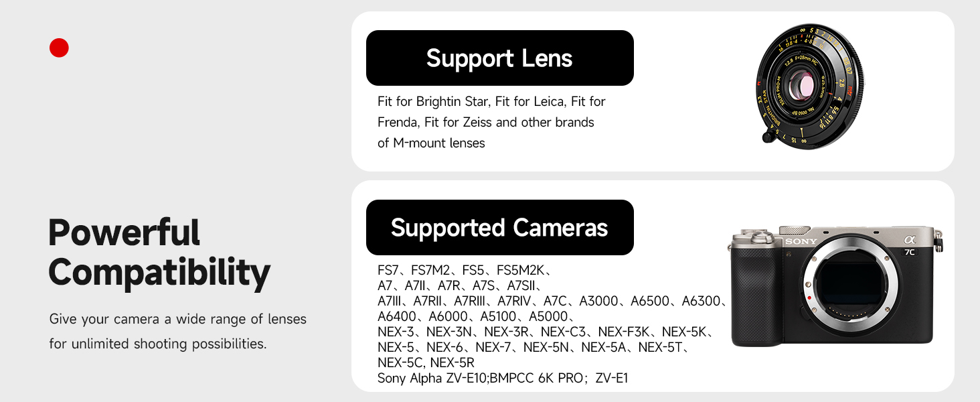The image size is (980, 402).
Task: Click the red dot marker
Action: [59, 48]
